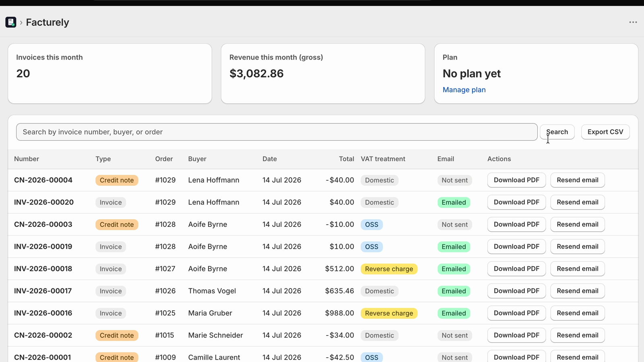Click the Emailed status on INV-2026-00017
The width and height of the screenshot is (644, 362).
454,291
